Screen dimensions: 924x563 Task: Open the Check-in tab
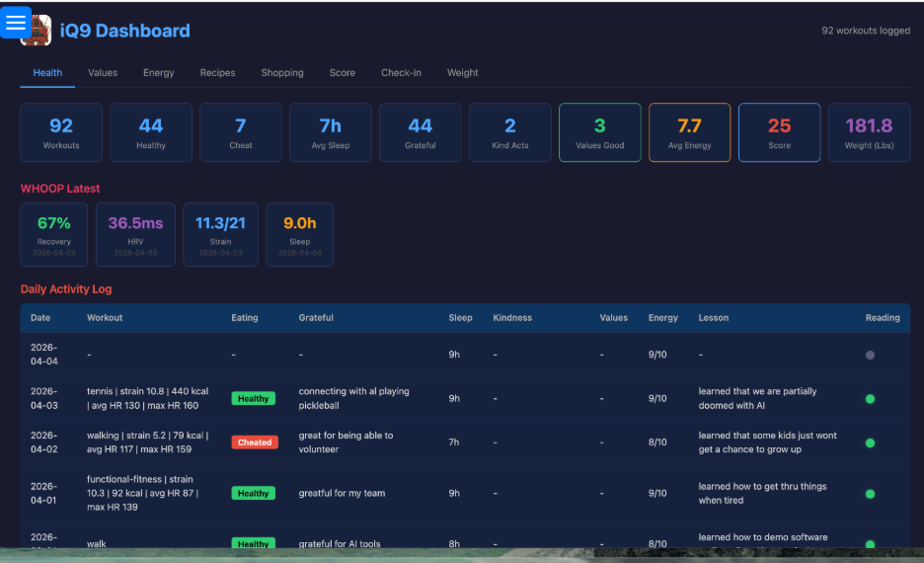pos(401,73)
